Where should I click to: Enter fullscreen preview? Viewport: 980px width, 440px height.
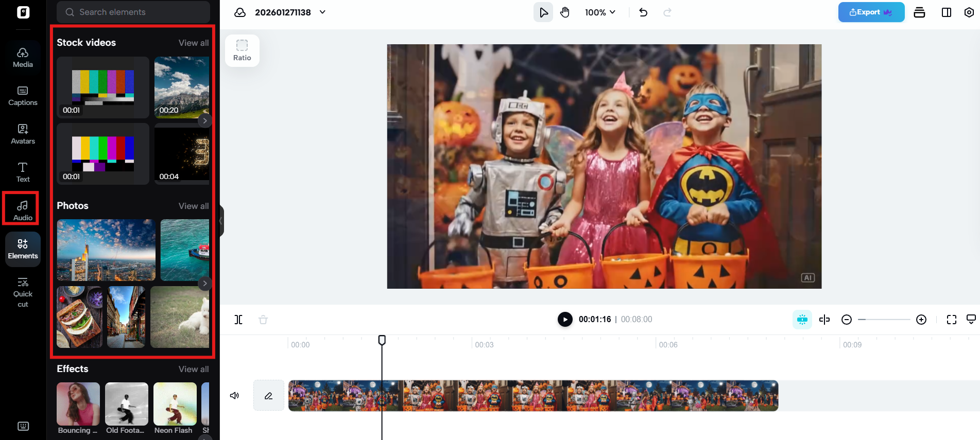[x=952, y=320]
